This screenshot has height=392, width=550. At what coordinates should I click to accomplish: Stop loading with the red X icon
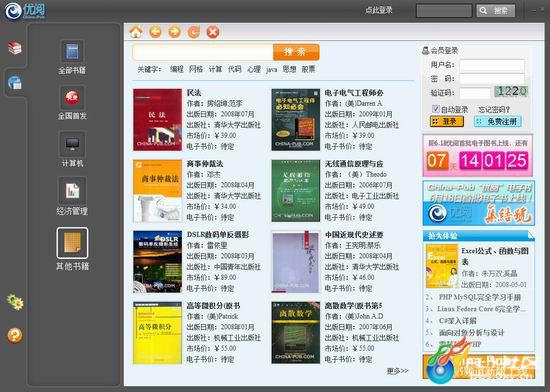tap(213, 32)
